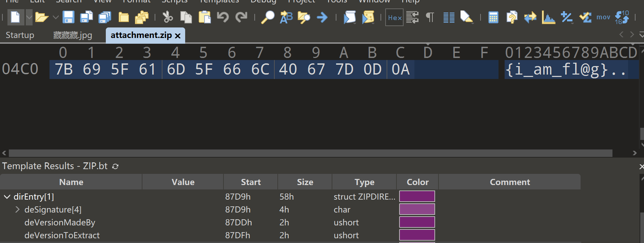Screen dimensions: 644x243
Task: Click the Name column header
Action: coord(71,182)
